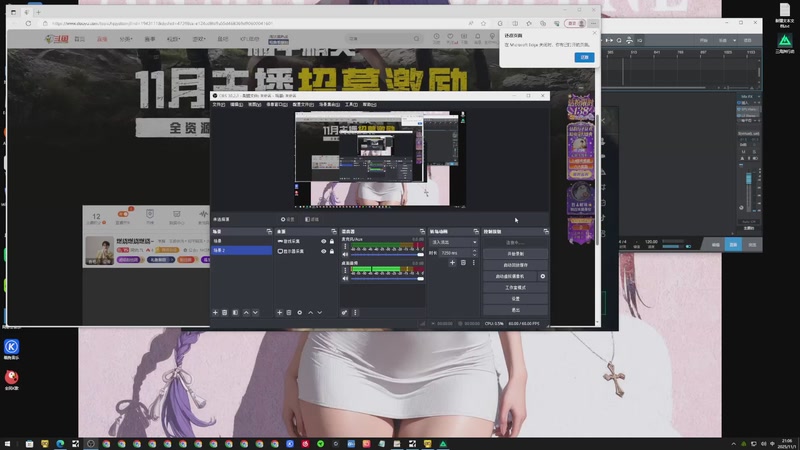Open advanced audio properties in mixer footer

344,313
